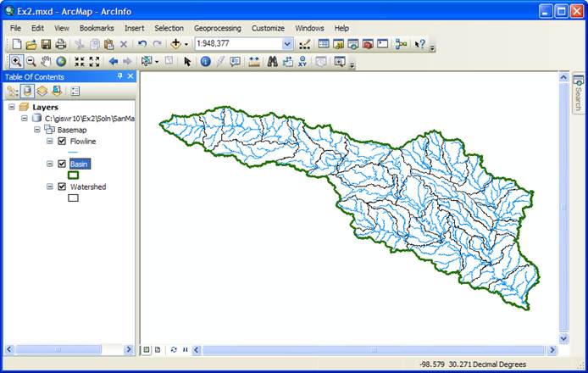Activate the Identify tool
This screenshot has height=373, width=588.
tap(205, 61)
